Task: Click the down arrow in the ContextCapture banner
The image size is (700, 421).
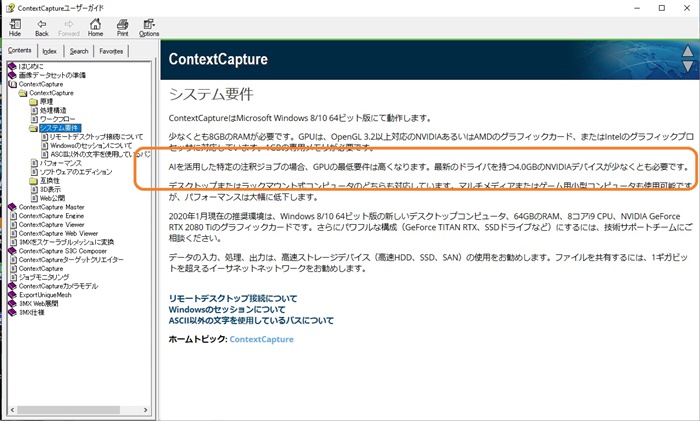Action: pos(688,67)
